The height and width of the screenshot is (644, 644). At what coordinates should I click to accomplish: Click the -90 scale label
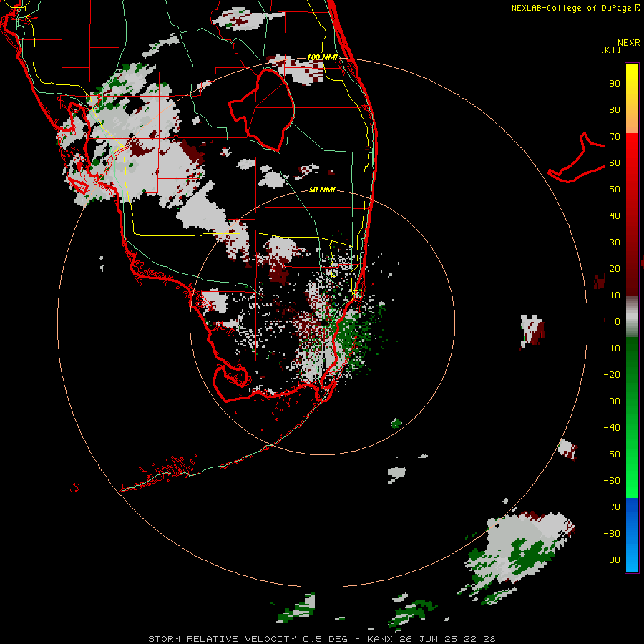pyautogui.click(x=612, y=560)
